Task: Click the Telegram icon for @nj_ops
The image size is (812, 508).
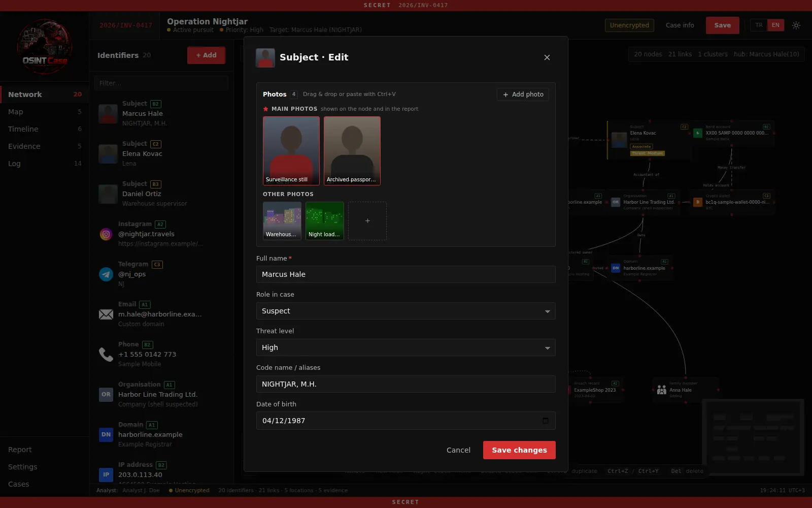Action: point(106,274)
